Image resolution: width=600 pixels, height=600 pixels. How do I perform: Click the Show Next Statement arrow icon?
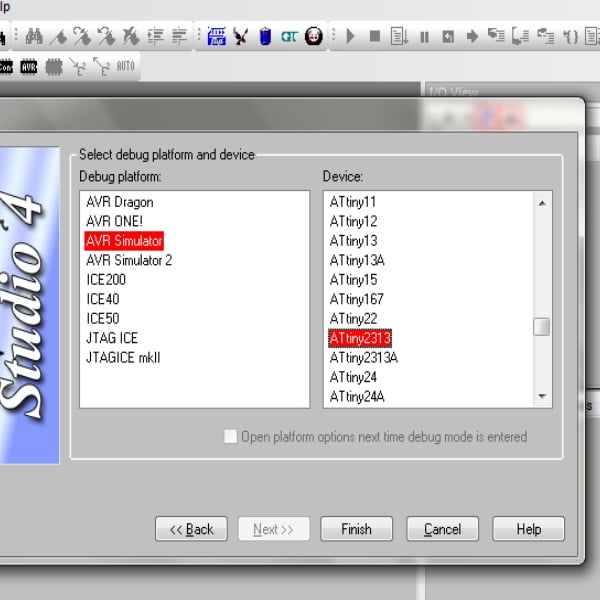click(473, 37)
